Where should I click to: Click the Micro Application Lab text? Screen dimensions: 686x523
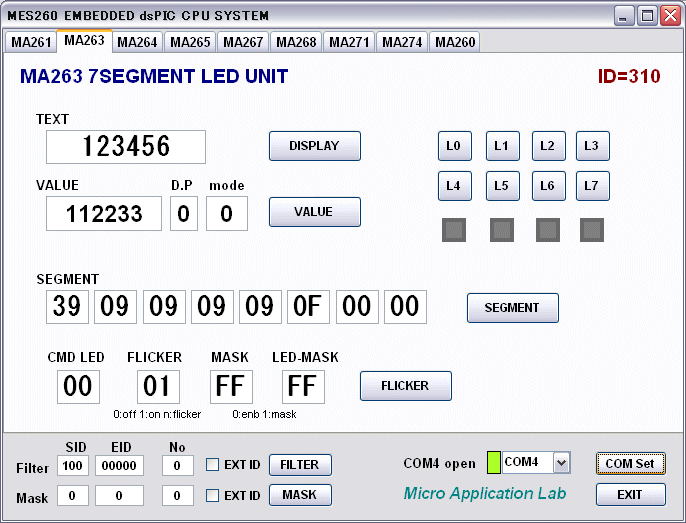click(x=485, y=494)
